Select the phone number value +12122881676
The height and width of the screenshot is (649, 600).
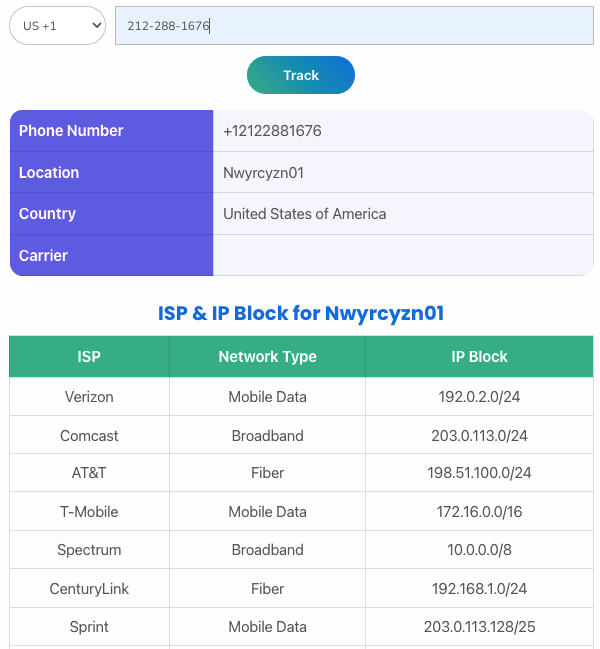click(x=272, y=131)
